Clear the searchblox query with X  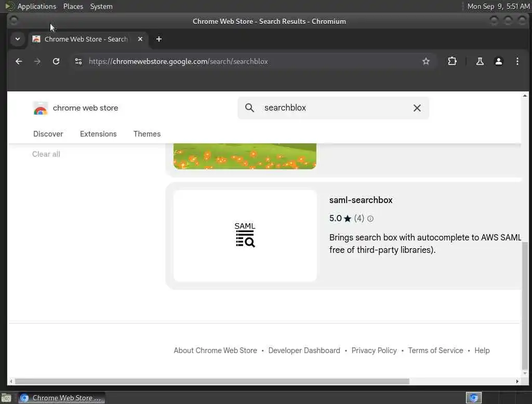(x=417, y=108)
